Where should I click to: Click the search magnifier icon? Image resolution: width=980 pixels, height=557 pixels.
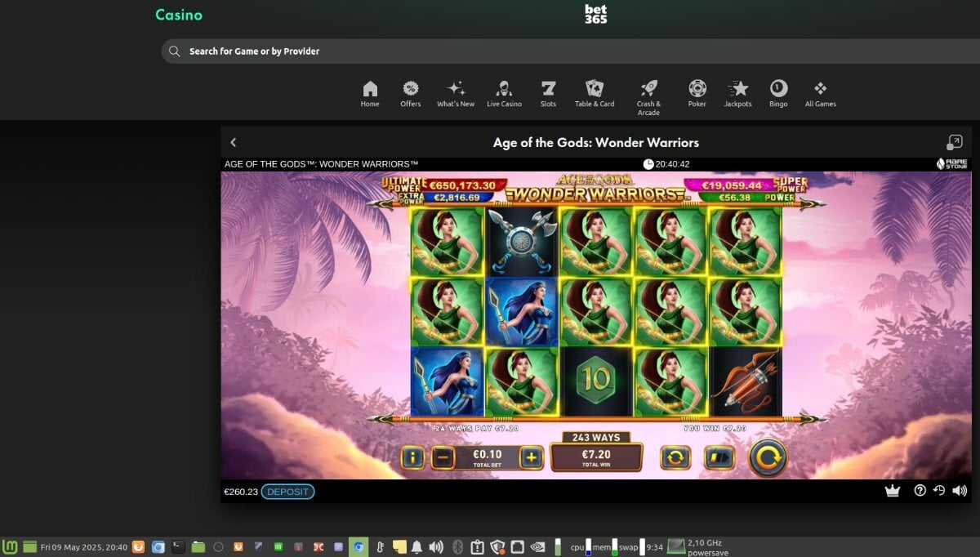(x=174, y=51)
